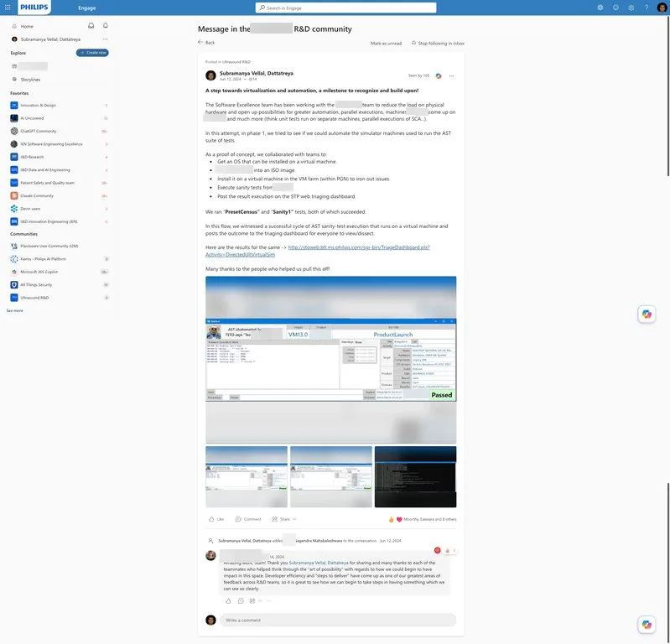The image size is (670, 644).
Task: Click Seen by 105 count
Action: tap(418, 75)
